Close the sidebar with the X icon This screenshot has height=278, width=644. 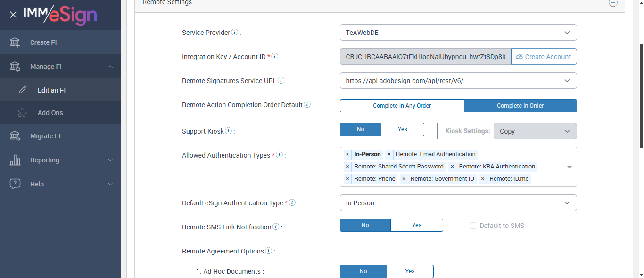click(13, 15)
